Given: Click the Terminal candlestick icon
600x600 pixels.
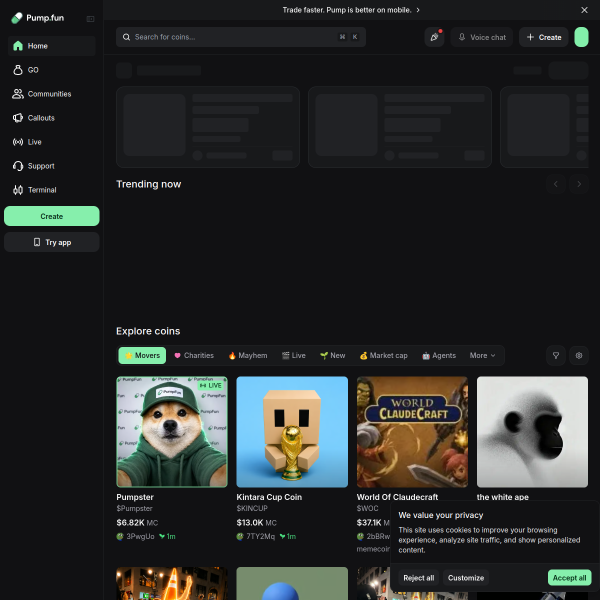Looking at the screenshot, I should (x=18, y=190).
